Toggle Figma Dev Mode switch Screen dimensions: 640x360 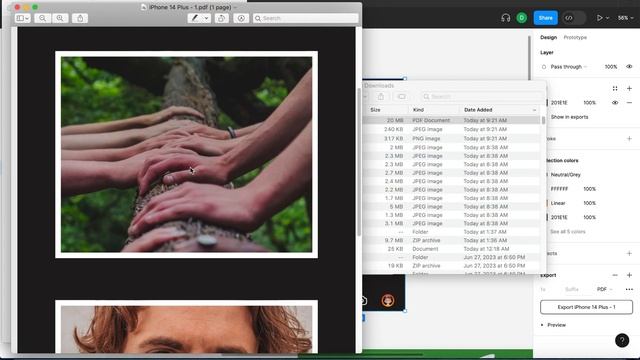(x=574, y=18)
